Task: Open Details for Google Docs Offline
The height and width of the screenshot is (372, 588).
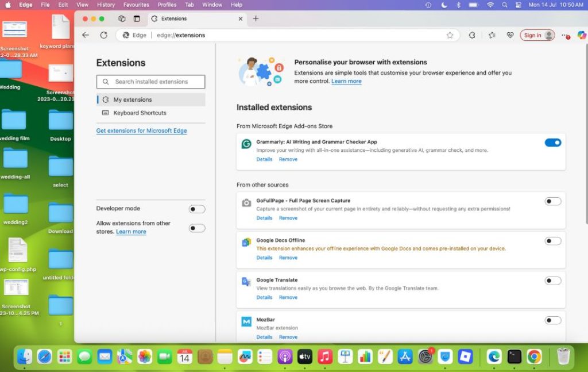Action: coord(264,258)
